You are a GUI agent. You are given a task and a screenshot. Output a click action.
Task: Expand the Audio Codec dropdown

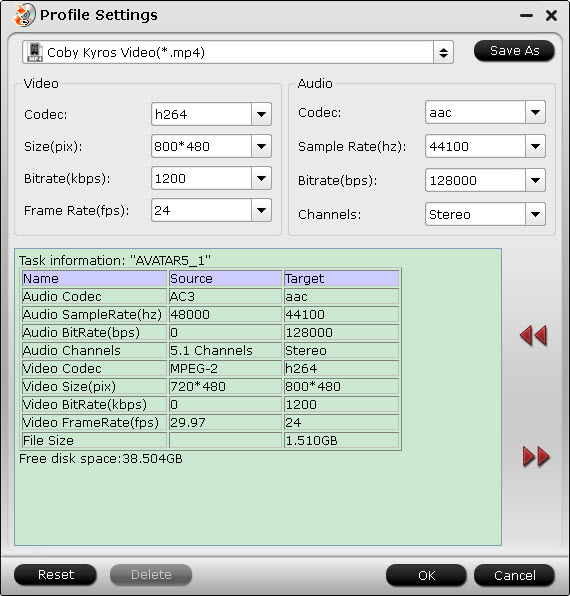click(535, 112)
